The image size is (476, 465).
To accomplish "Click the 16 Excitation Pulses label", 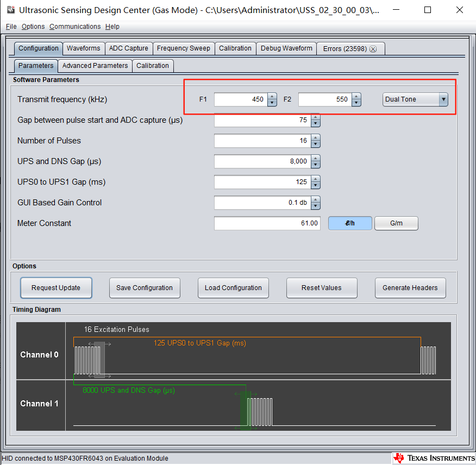I will (117, 330).
